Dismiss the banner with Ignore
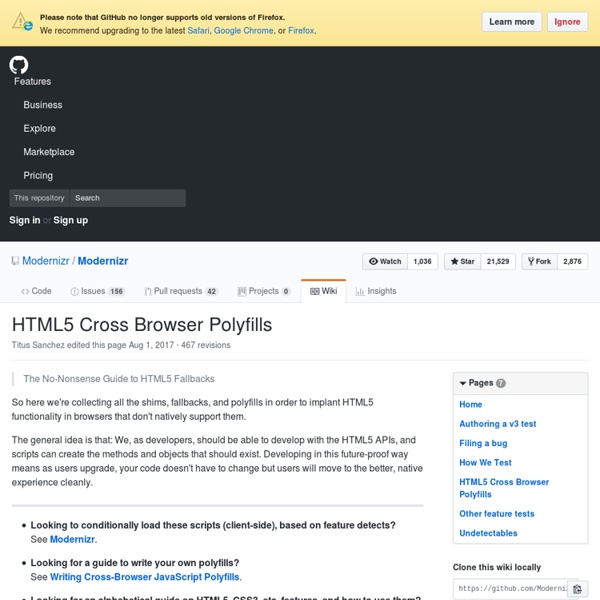 pyautogui.click(x=567, y=22)
